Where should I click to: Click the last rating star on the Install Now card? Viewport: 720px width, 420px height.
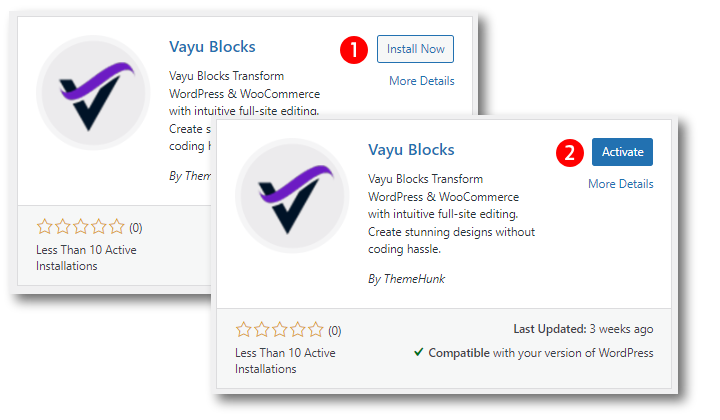(x=117, y=227)
